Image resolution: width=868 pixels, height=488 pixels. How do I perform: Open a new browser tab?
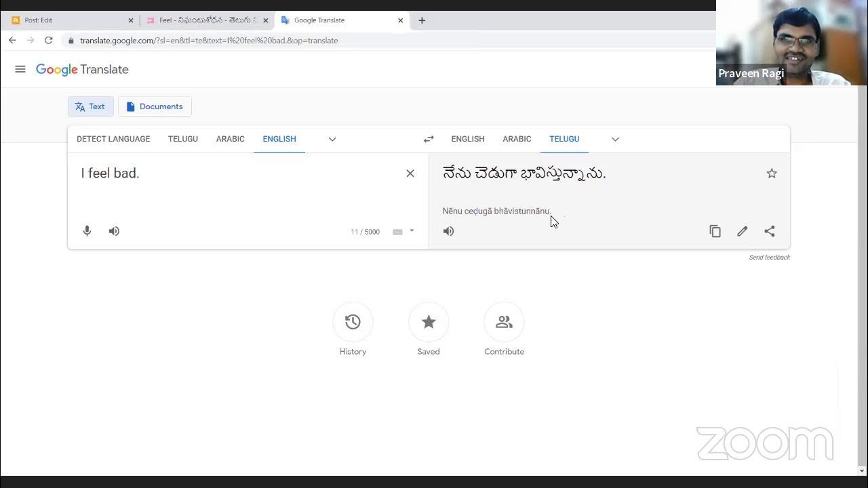[x=422, y=20]
